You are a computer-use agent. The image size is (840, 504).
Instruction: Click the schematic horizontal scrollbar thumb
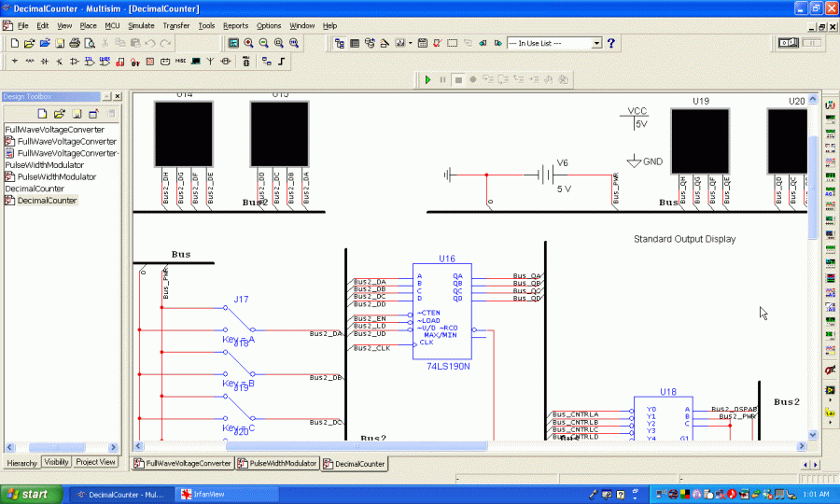coord(357,445)
